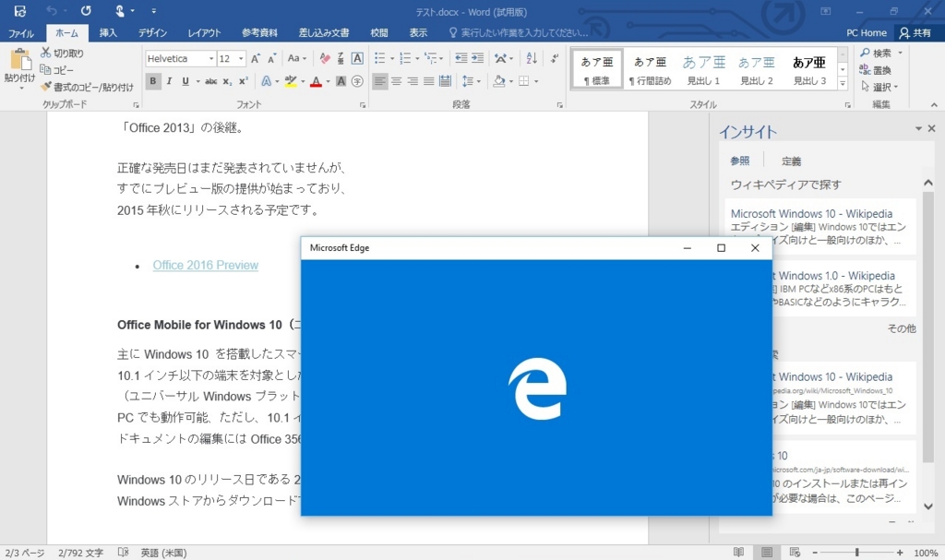945x560 pixels.
Task: Click the subscript x₂ icon
Action: (227, 81)
